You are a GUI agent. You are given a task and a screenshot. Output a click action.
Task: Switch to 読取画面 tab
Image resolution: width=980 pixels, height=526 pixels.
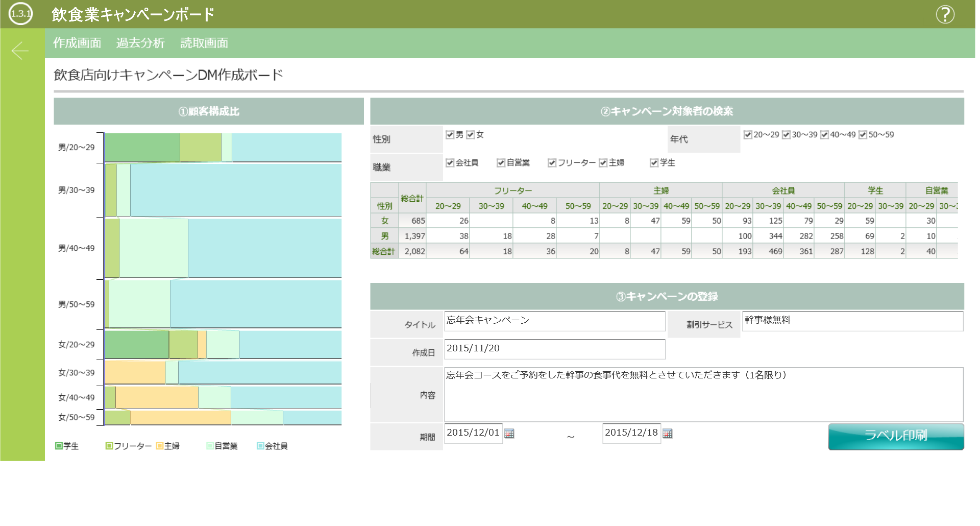204,43
